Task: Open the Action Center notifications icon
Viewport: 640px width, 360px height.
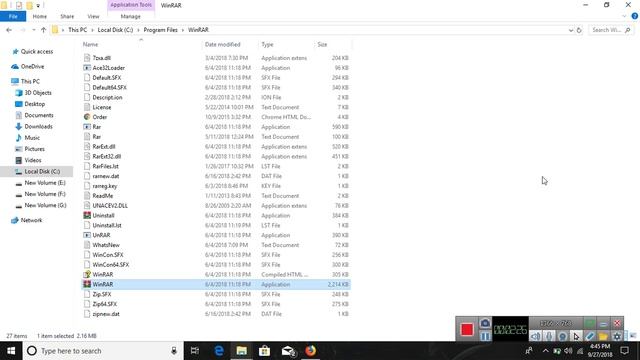Action: [624, 351]
